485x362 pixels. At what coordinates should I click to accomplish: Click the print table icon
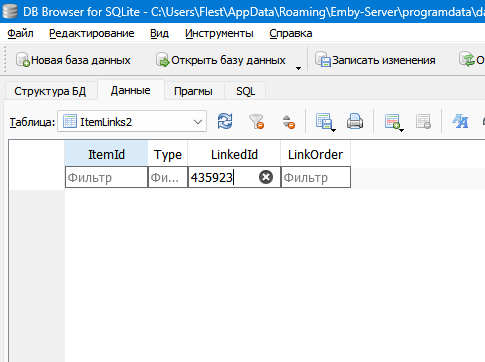pyautogui.click(x=355, y=121)
